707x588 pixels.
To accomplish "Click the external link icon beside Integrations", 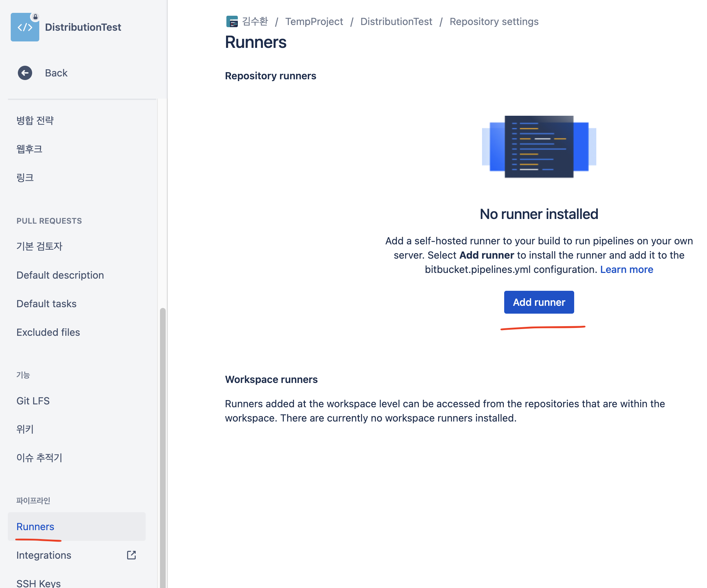I will 131,555.
